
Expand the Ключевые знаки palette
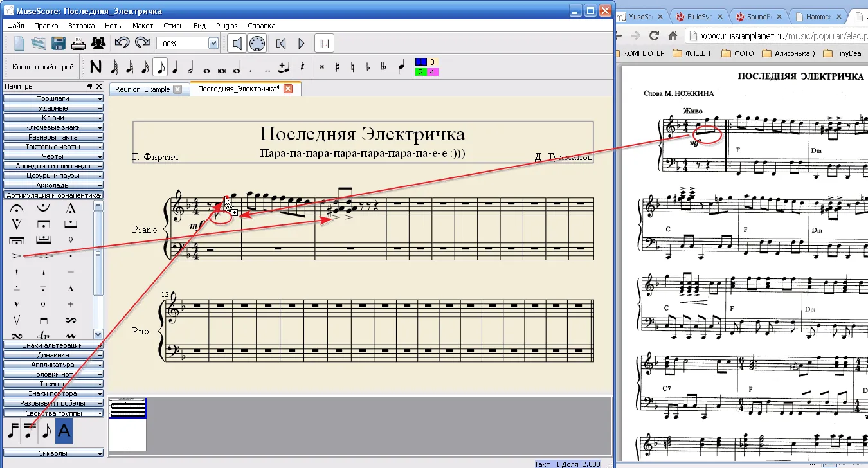(53, 127)
